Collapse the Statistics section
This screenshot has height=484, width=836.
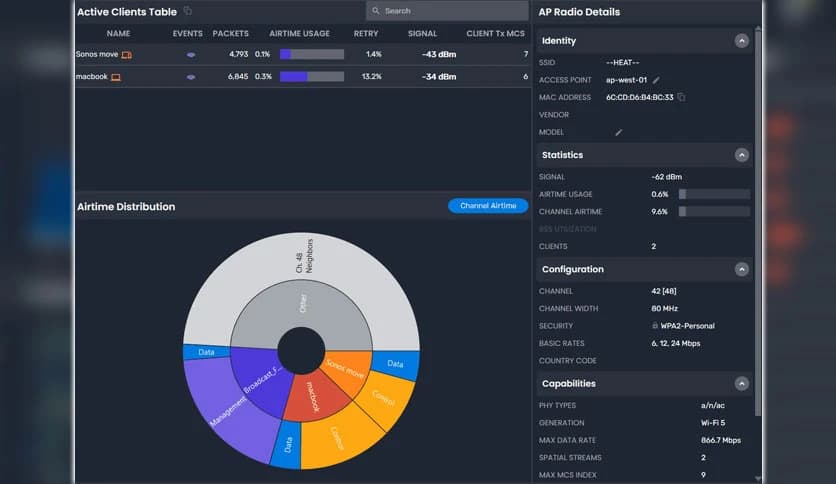[741, 155]
